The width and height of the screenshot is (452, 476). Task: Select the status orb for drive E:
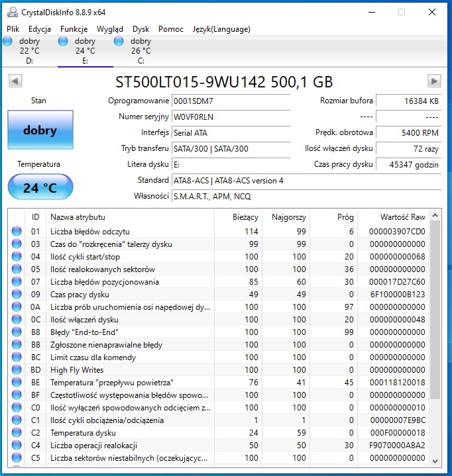pyautogui.click(x=63, y=41)
